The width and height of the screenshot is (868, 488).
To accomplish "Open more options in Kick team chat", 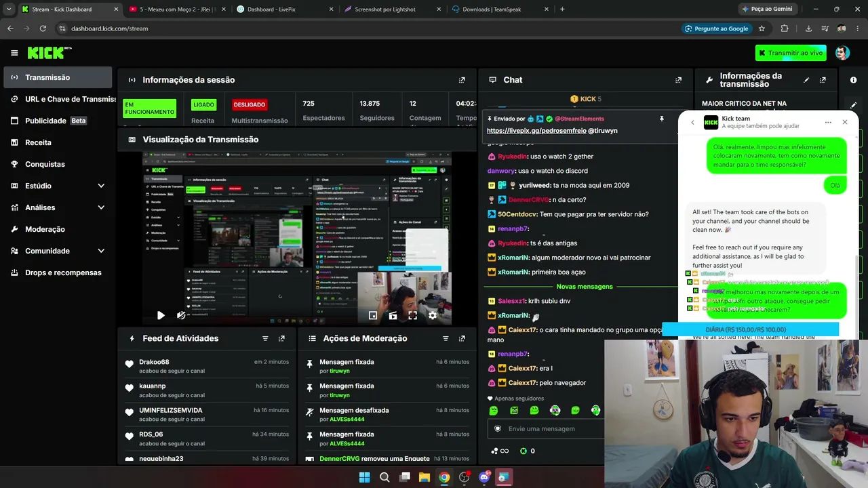I will click(828, 123).
